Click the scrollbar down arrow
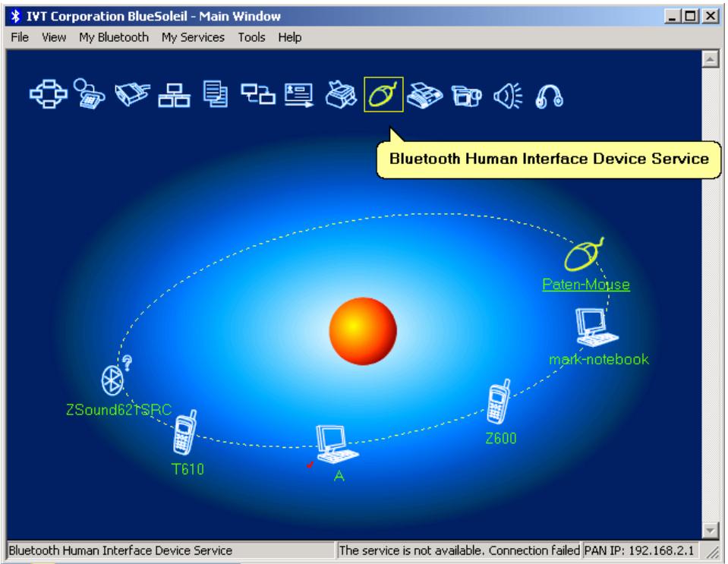This screenshot has height=564, width=728. click(711, 530)
